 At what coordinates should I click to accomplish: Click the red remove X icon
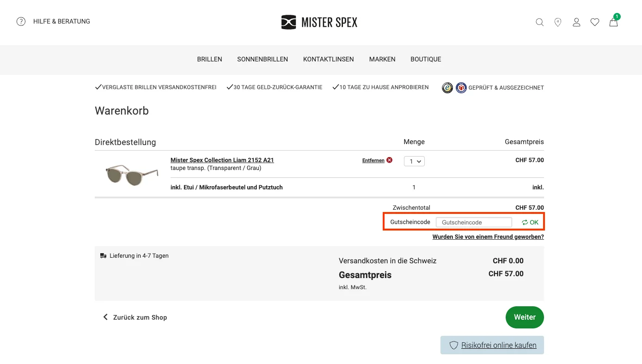pos(390,160)
